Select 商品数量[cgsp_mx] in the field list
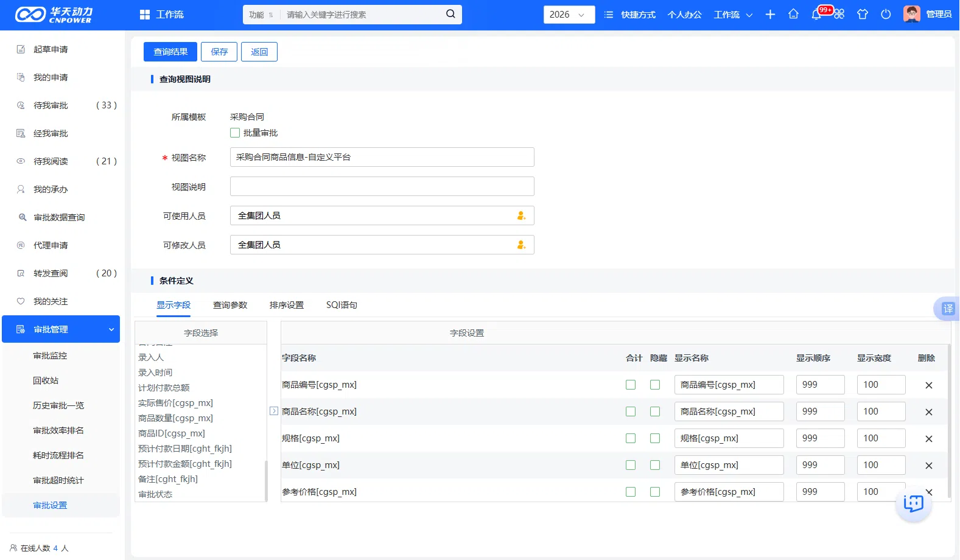 (175, 418)
